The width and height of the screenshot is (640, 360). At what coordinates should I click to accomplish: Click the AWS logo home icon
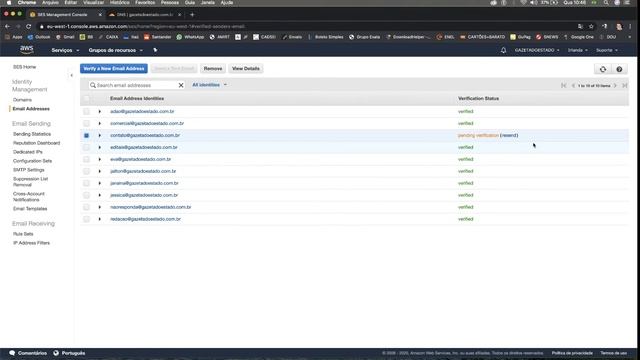(x=27, y=50)
